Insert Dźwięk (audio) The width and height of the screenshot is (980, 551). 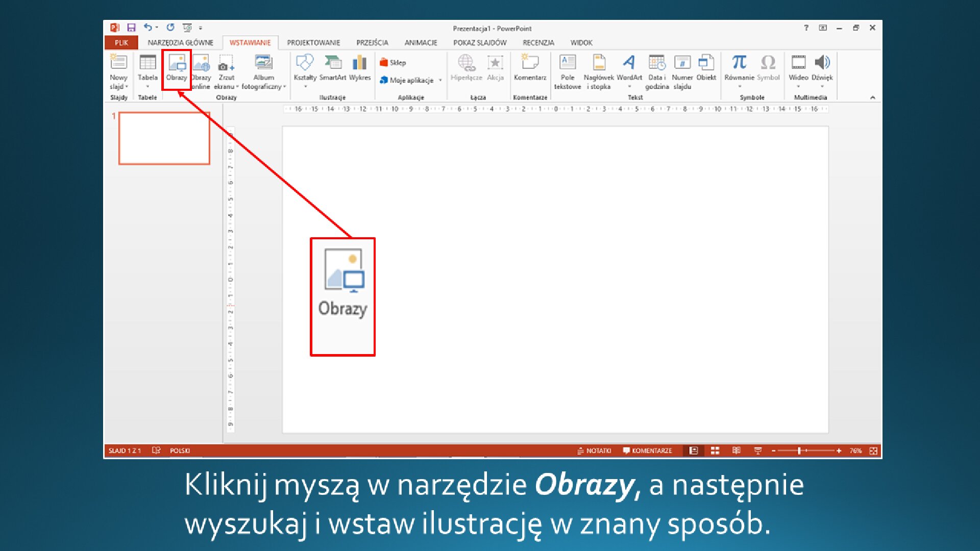823,70
